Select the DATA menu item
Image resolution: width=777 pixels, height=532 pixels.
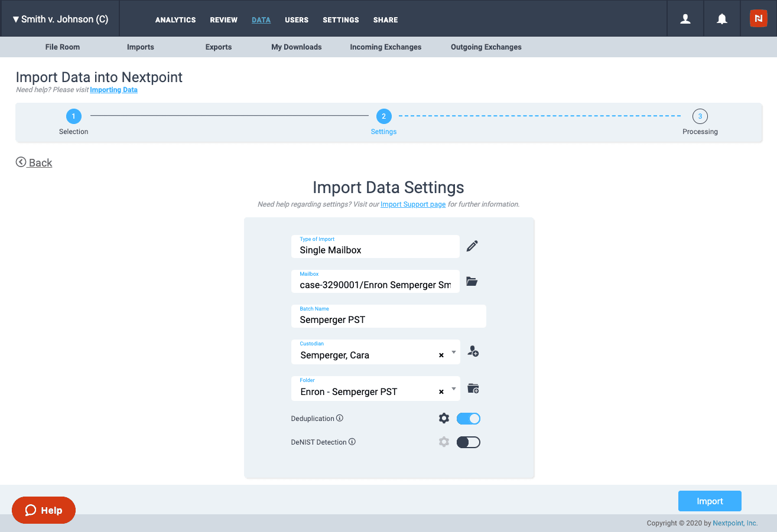(261, 20)
